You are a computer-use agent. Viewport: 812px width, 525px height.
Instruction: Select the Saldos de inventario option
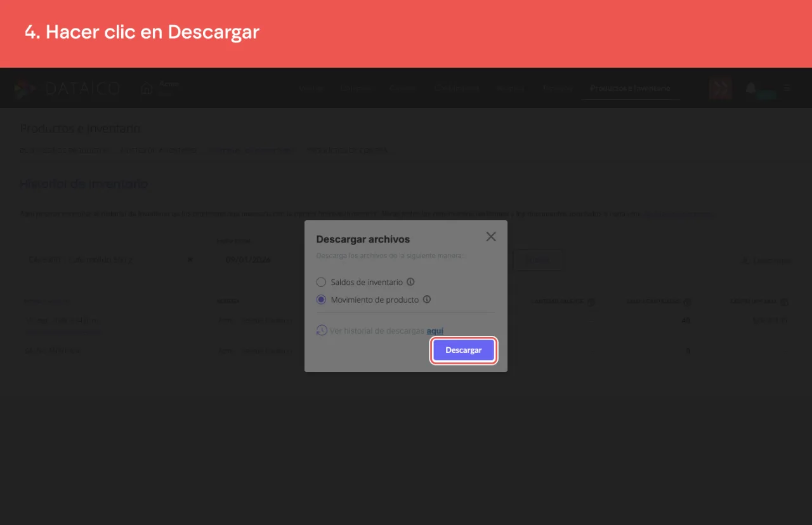(321, 282)
